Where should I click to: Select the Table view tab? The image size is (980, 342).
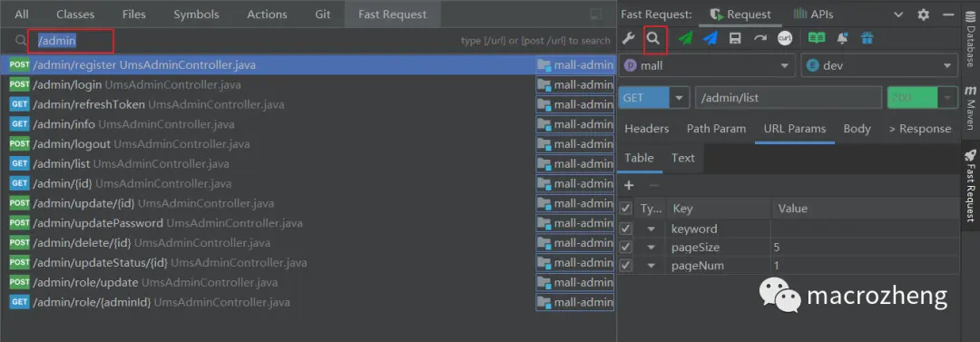(x=639, y=158)
